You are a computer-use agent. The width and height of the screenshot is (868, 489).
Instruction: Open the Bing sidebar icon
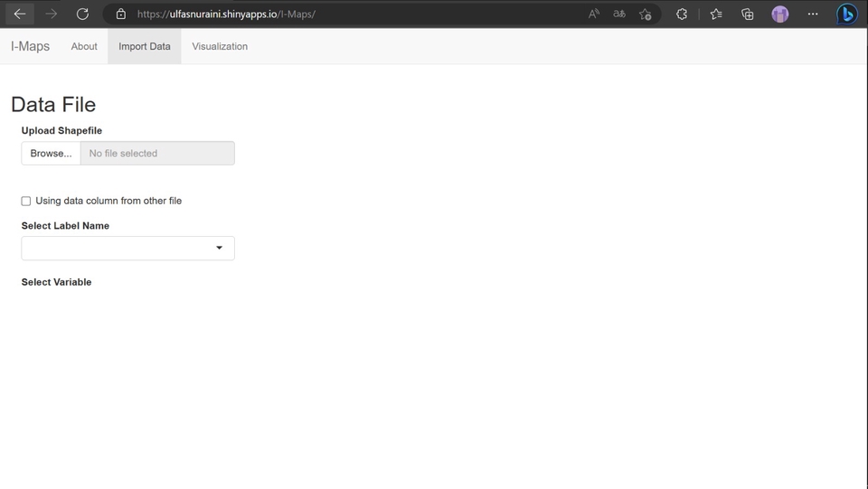[x=847, y=14]
